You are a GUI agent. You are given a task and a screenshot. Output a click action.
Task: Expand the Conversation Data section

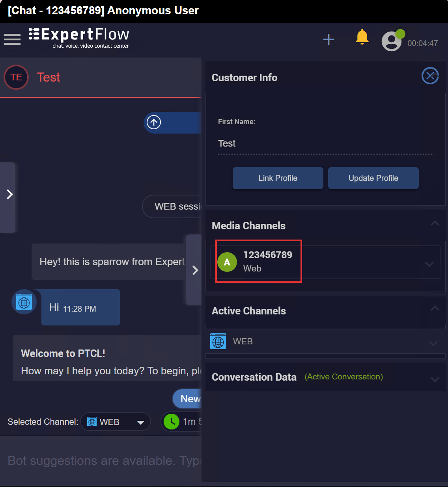(x=435, y=379)
